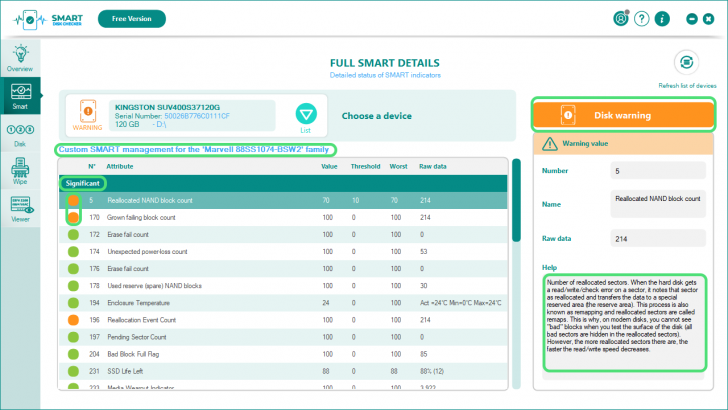The height and width of the screenshot is (410, 728).
Task: Click the Raw data column header
Action: point(433,166)
